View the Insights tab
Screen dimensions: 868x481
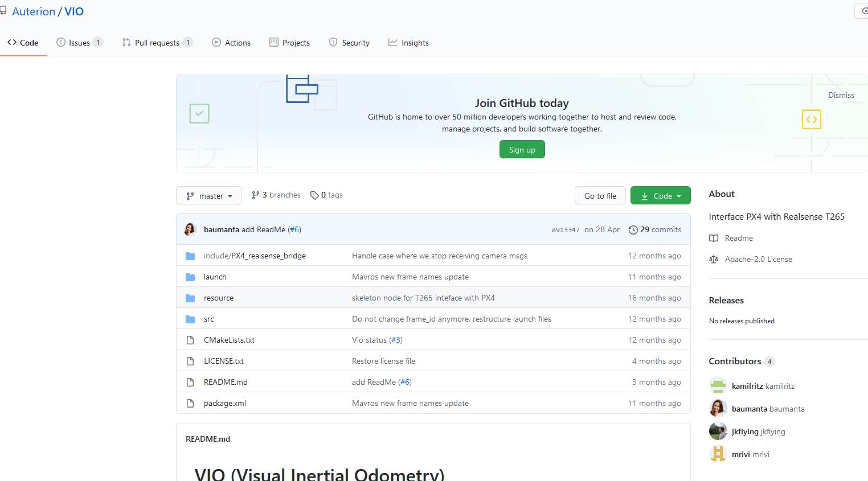pos(408,43)
